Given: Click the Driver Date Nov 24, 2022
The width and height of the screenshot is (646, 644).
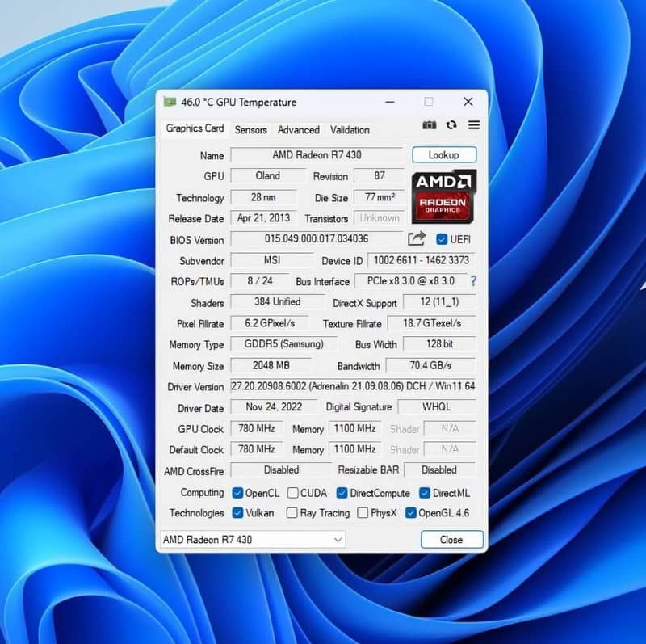Looking at the screenshot, I should coord(274,407).
